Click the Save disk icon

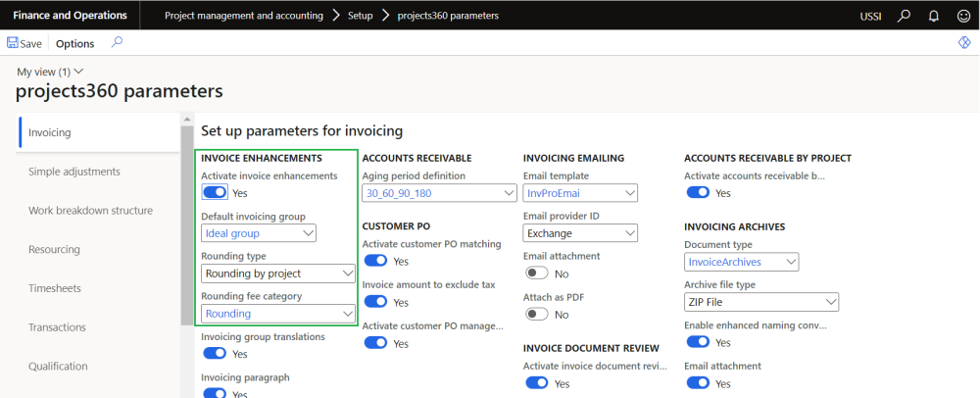tap(13, 43)
